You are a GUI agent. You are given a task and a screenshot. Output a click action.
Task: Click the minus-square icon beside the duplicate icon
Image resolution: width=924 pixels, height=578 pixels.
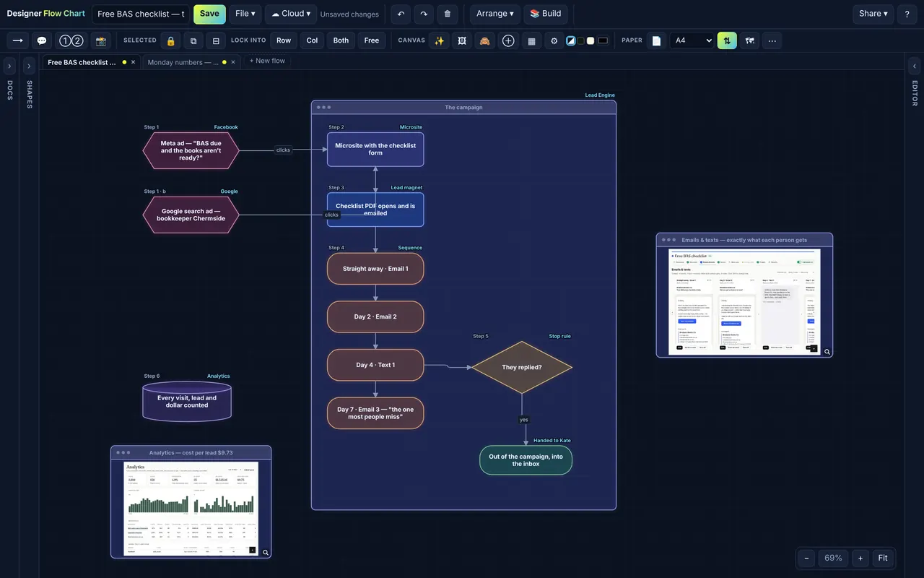click(x=216, y=40)
